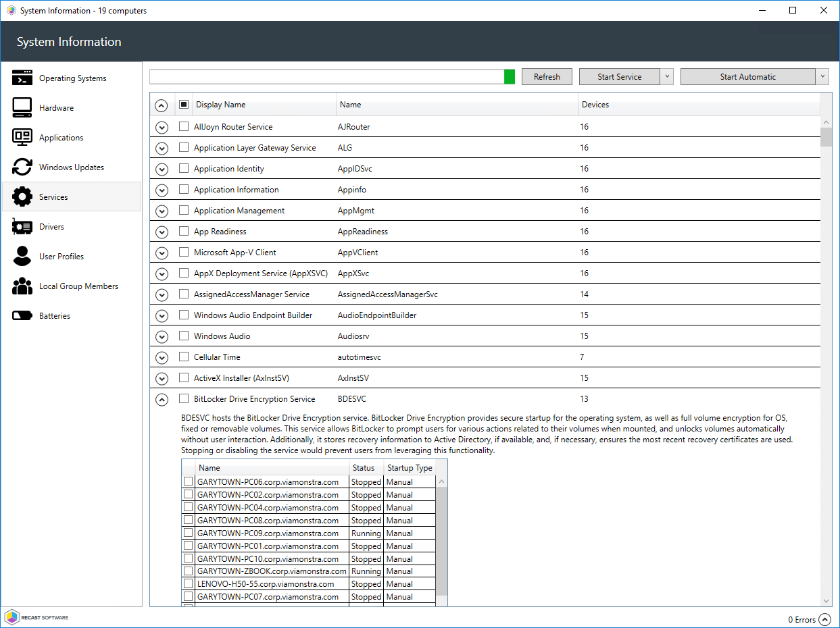Click the main services list scrollbar thumb
Image resolution: width=840 pixels, height=628 pixels.
(x=826, y=136)
